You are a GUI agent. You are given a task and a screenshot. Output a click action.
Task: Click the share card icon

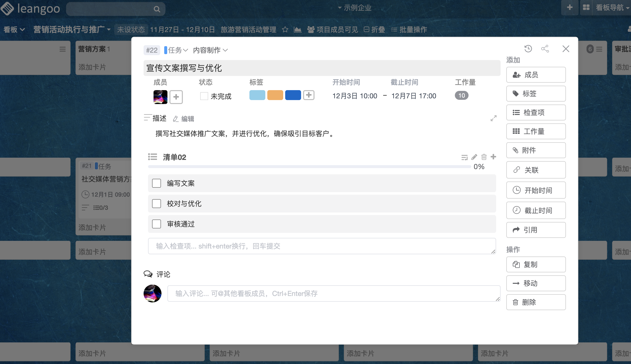coord(545,49)
